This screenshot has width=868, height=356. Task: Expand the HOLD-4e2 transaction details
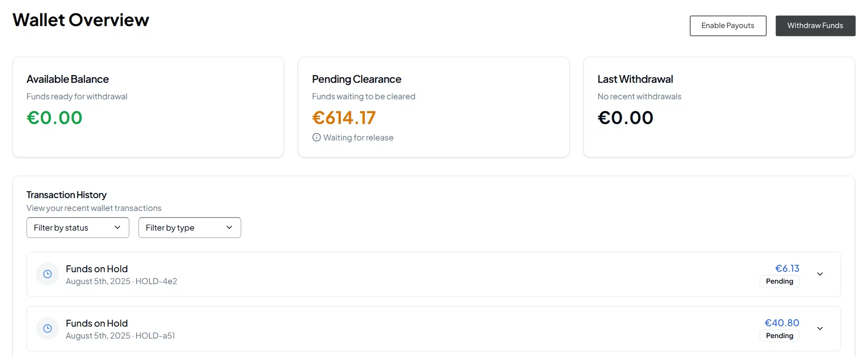[820, 274]
